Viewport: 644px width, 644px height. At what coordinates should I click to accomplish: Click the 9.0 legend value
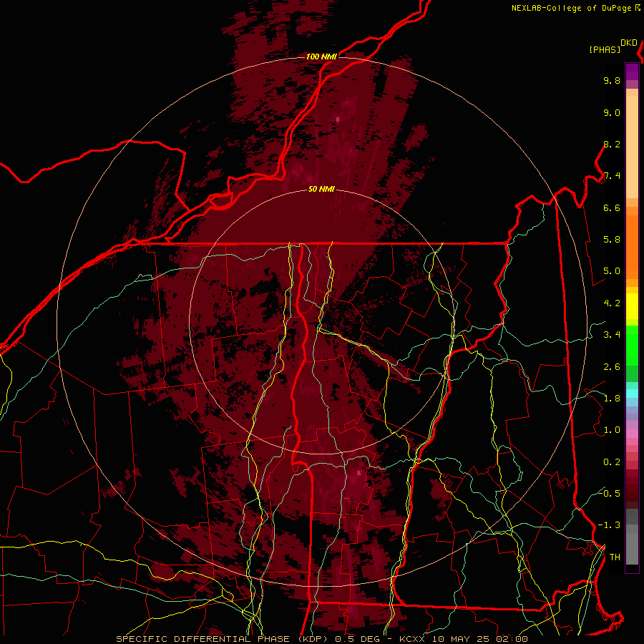coord(612,112)
